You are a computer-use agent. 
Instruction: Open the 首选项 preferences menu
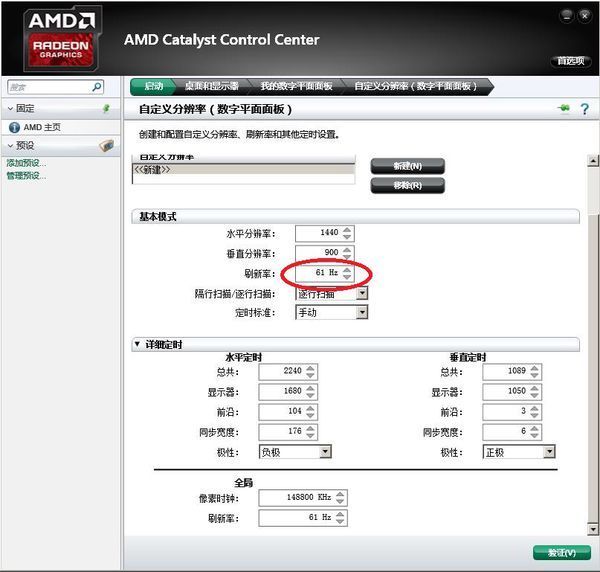tap(571, 61)
